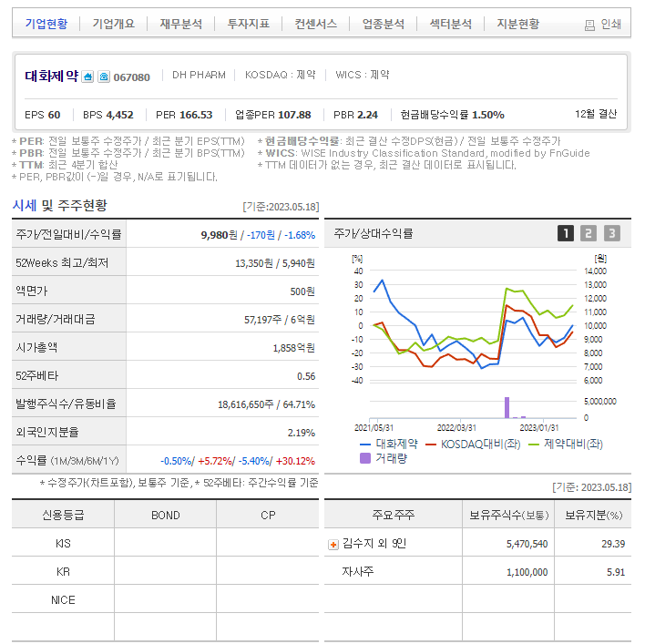
Task: Click the 57,197주 / 6억원 volume value
Action: click(x=280, y=320)
